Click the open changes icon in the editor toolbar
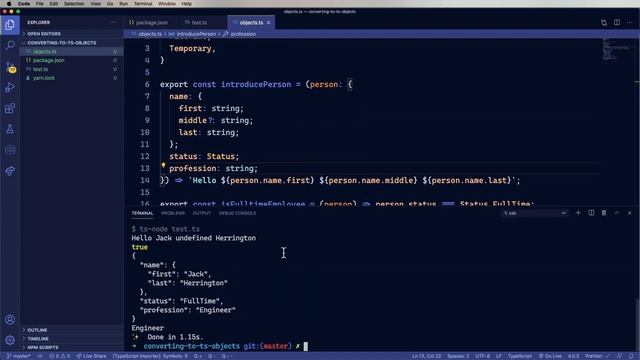Image resolution: width=640 pixels, height=360 pixels. pyautogui.click(x=604, y=22)
